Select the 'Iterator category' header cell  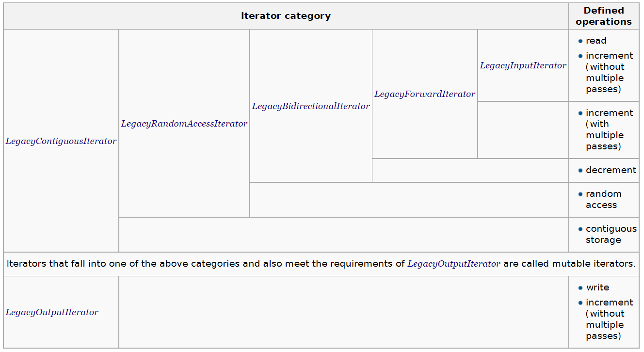[x=286, y=16]
